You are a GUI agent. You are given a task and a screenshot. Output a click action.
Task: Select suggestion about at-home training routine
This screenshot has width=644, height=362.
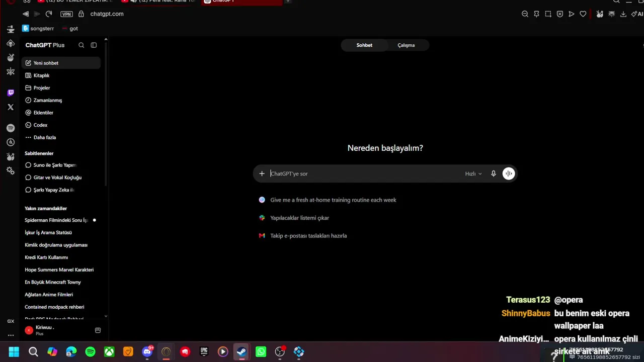(333, 200)
